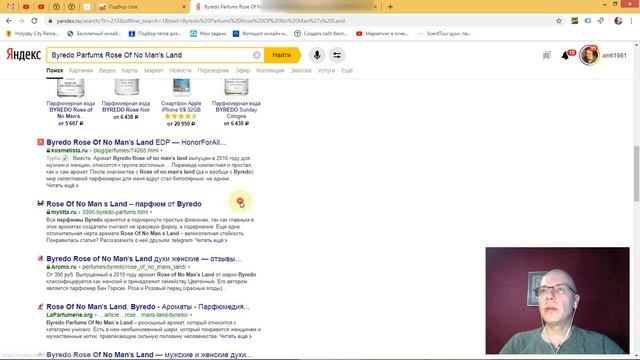Screen dimensions: 640x360
Task: Open Byredo Rose Of No Man's Land мужские и женские
Action: (x=149, y=355)
